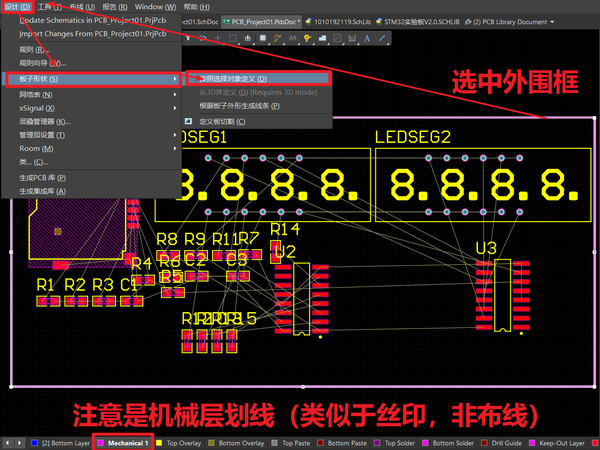Image resolution: width=600 pixels, height=450 pixels.
Task: Click the keepout region square icon
Action: coord(337,38)
